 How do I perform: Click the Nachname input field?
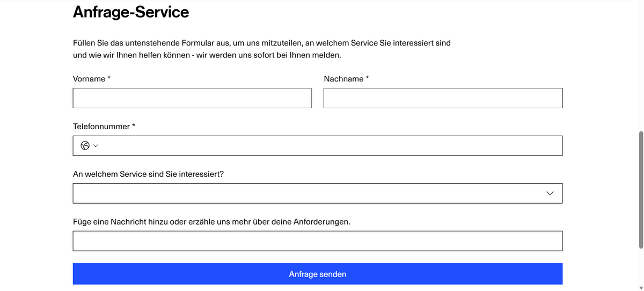click(443, 98)
